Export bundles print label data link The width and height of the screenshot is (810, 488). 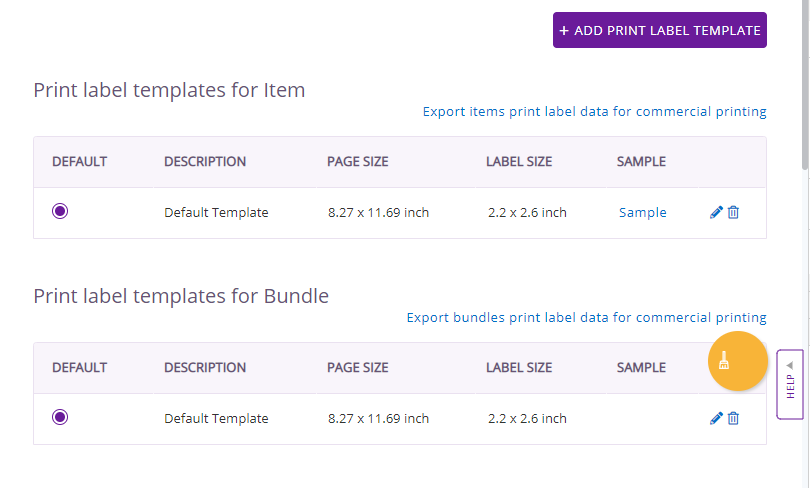586,318
